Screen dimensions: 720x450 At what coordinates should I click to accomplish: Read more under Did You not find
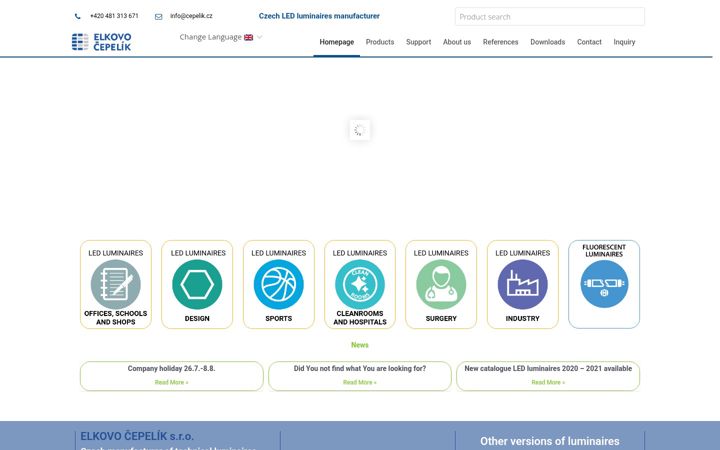point(360,382)
